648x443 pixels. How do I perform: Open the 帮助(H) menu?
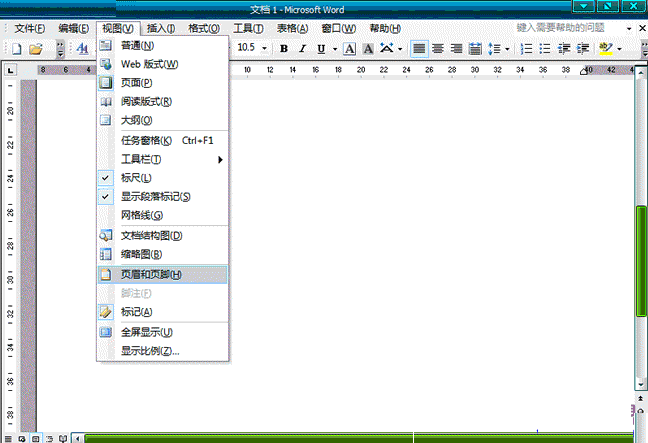385,29
